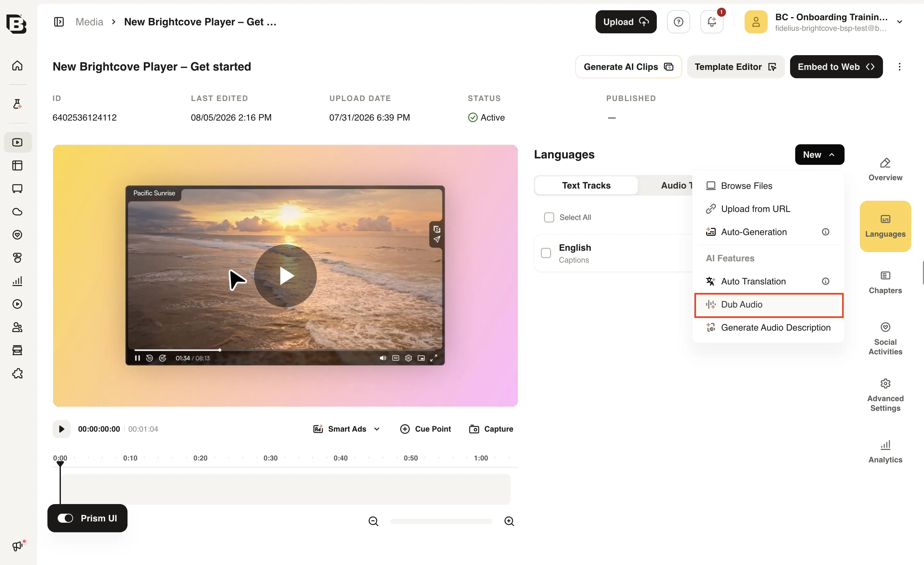The image size is (924, 565).
Task: Open the three-dot more options menu
Action: point(899,67)
